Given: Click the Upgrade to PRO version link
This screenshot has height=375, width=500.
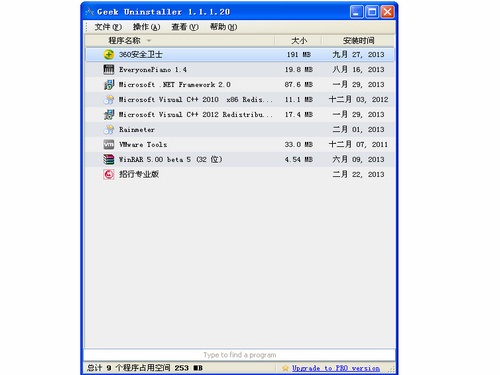Looking at the screenshot, I should tap(336, 368).
